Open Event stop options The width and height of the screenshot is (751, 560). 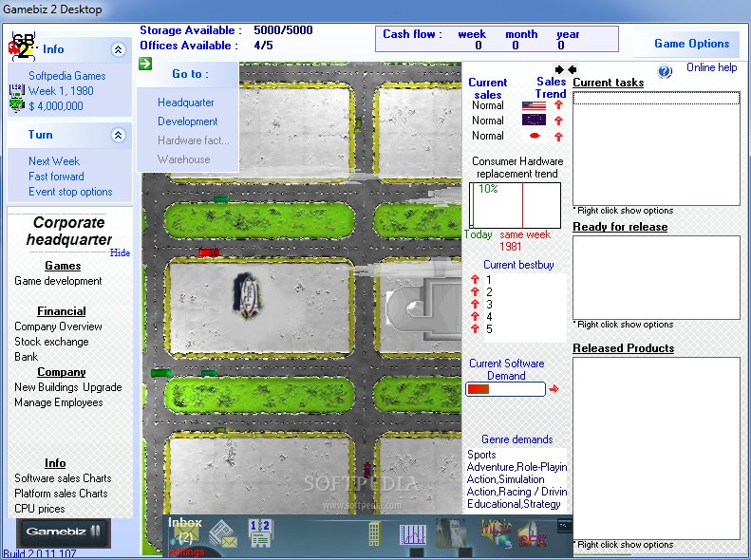tap(70, 192)
